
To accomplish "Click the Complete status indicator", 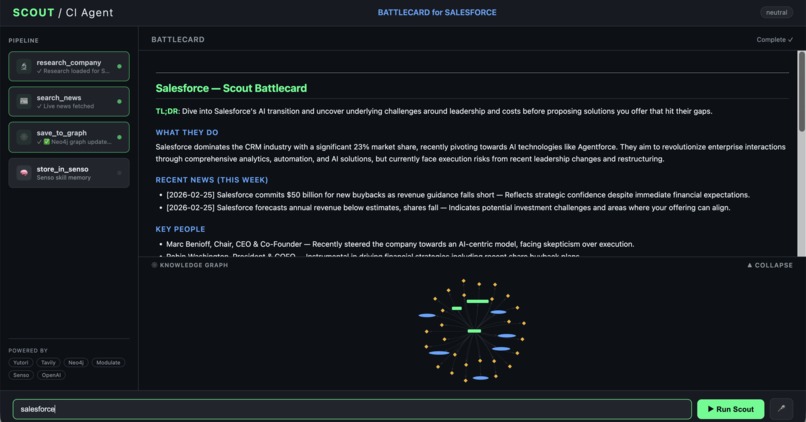I will click(774, 40).
